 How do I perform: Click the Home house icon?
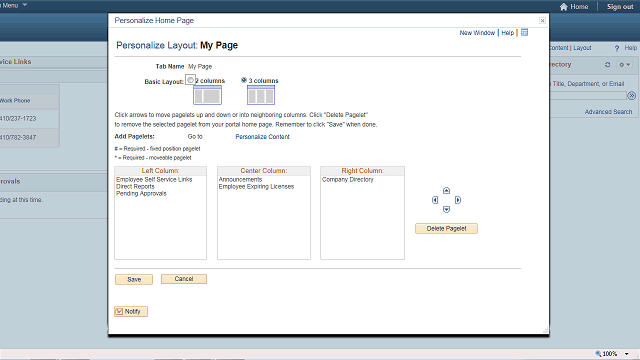click(564, 7)
